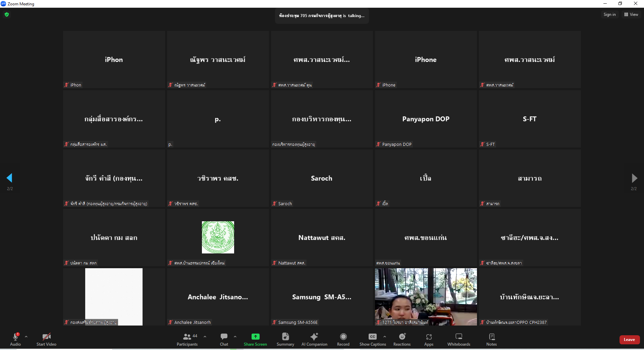Image resolution: width=644 pixels, height=350 pixels.
Task: Click muted mic icon beside S-FT label
Action: pyautogui.click(x=482, y=144)
